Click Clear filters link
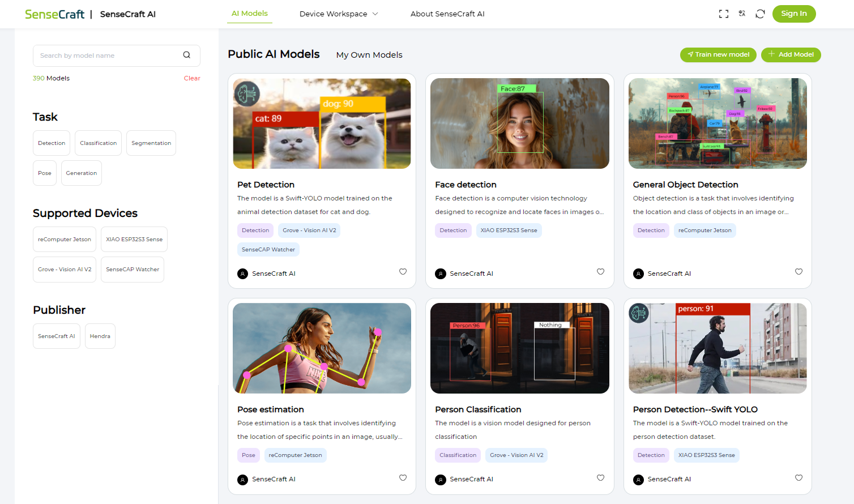Viewport: 854px width, 504px height. pos(192,78)
